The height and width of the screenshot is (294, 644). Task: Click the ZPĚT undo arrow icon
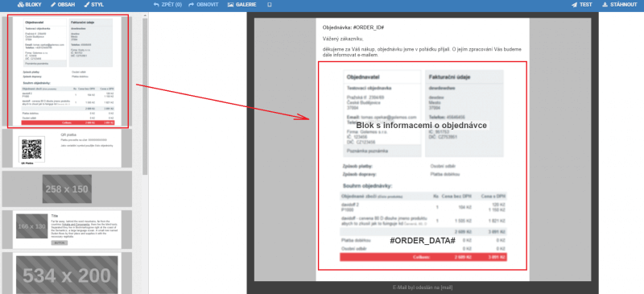pyautogui.click(x=156, y=5)
